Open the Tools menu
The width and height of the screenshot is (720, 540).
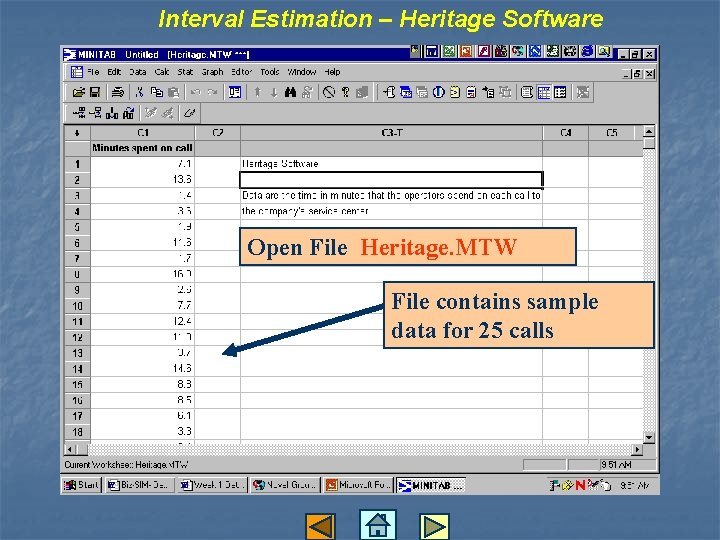pos(270,72)
